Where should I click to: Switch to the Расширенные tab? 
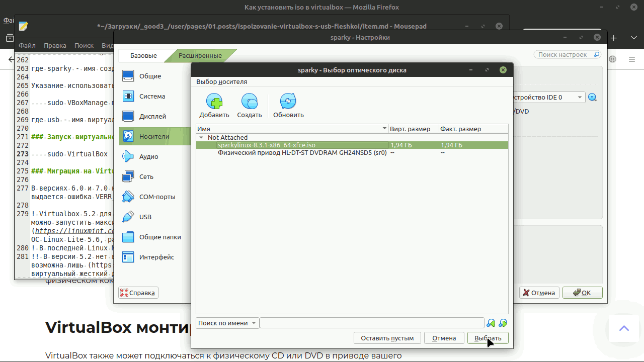pos(200,55)
